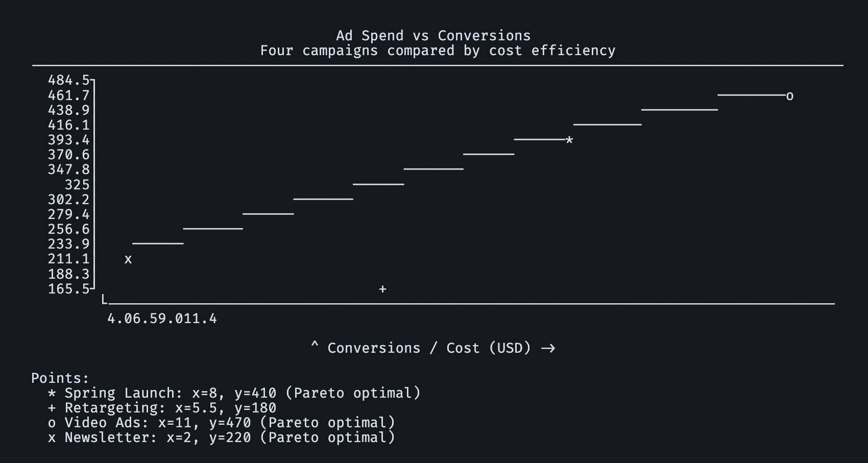Click the "x" symbol in the Points list
Image resolution: width=868 pixels, height=463 pixels.
pos(52,438)
